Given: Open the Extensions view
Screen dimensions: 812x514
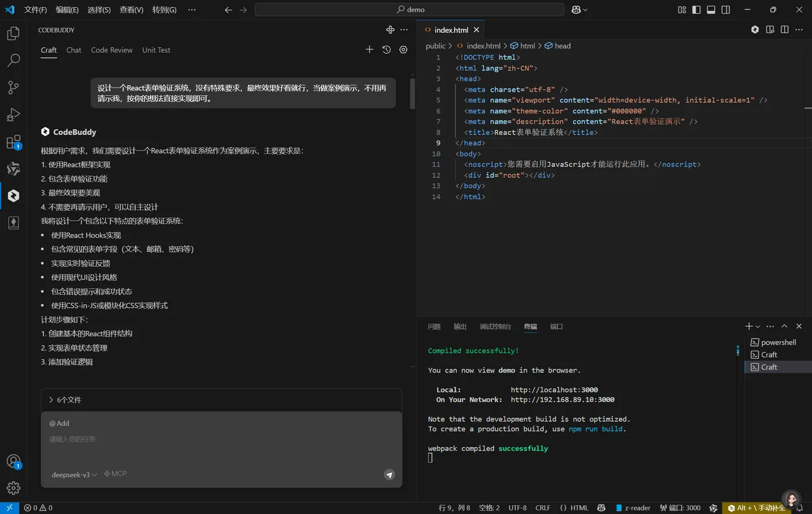Looking at the screenshot, I should click(13, 142).
